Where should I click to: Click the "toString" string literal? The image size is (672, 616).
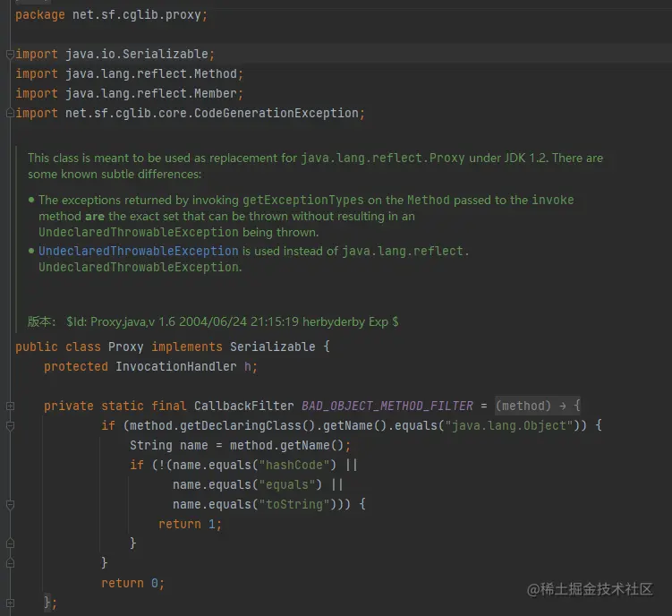click(x=294, y=504)
